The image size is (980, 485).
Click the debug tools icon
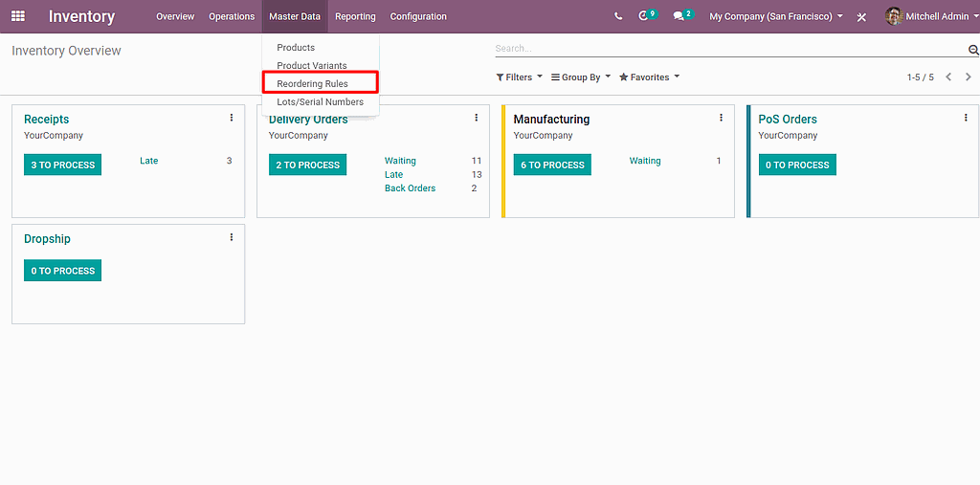[x=861, y=17]
